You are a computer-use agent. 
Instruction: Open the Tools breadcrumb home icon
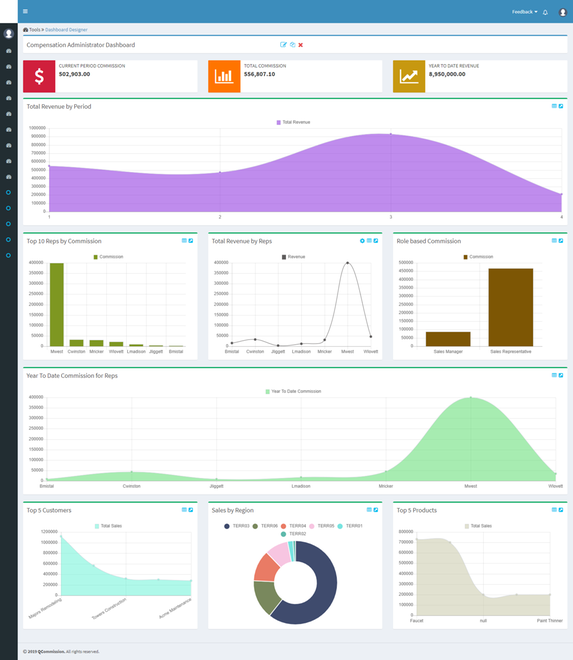click(25, 30)
